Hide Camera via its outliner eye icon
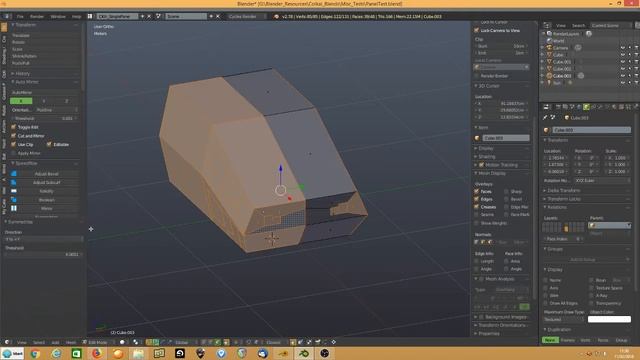 point(623,48)
